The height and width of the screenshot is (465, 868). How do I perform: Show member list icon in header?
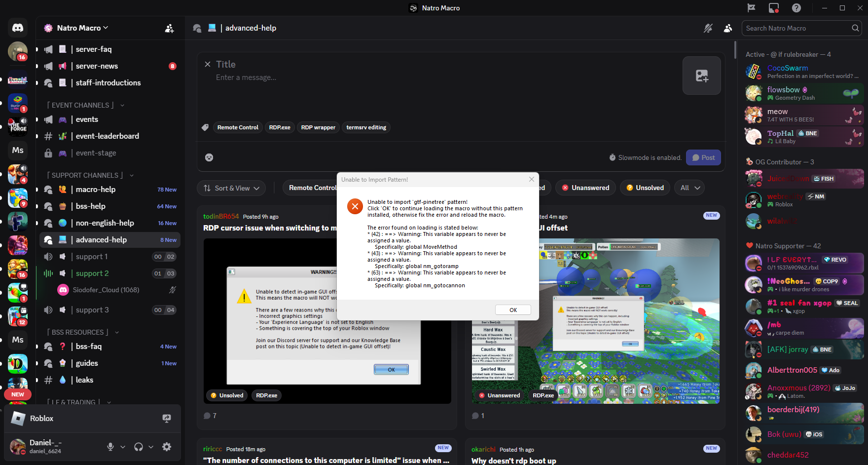coord(727,28)
